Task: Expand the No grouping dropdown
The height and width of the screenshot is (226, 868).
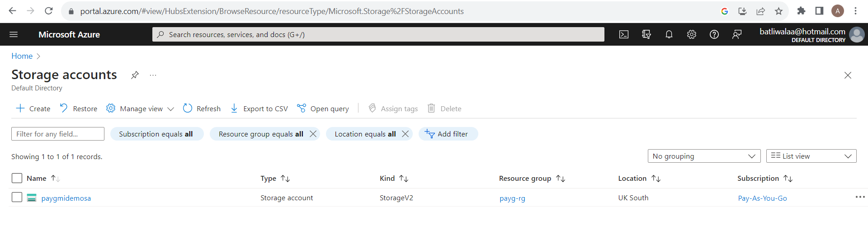Action: [704, 156]
